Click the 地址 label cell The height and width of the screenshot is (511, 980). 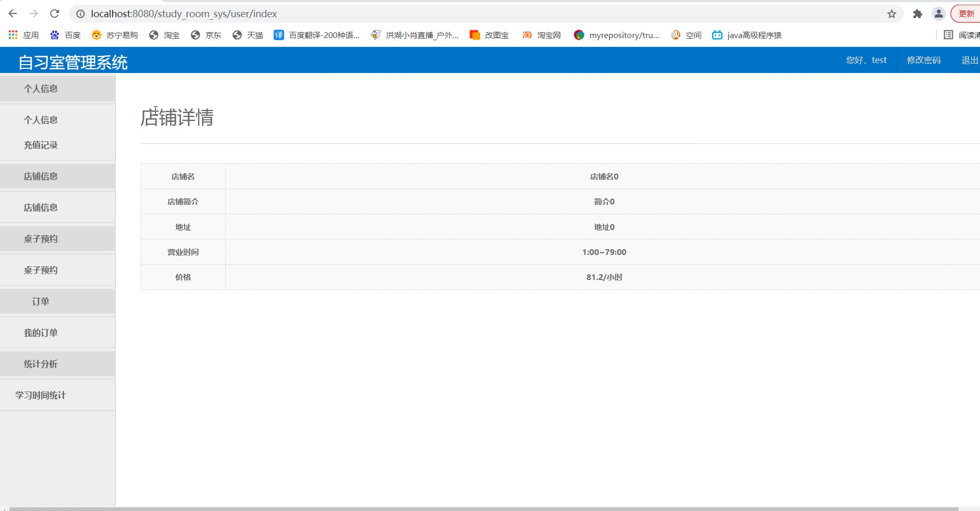(x=183, y=227)
